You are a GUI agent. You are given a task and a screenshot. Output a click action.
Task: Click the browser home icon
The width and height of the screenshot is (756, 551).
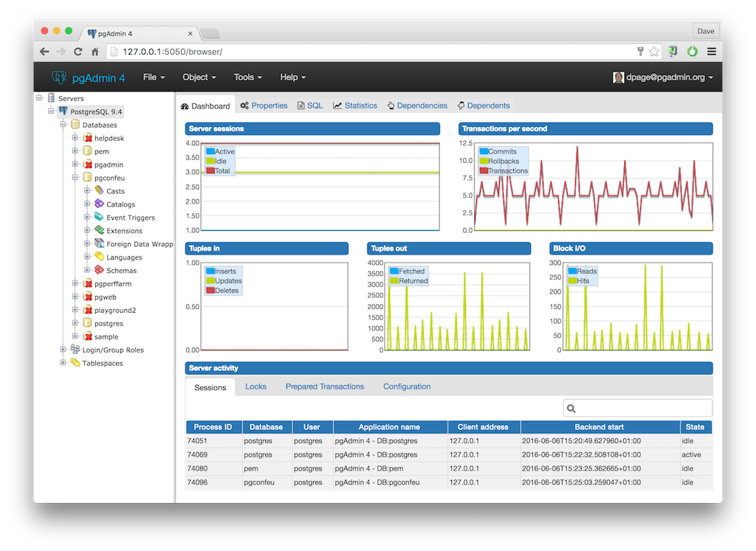[x=95, y=52]
